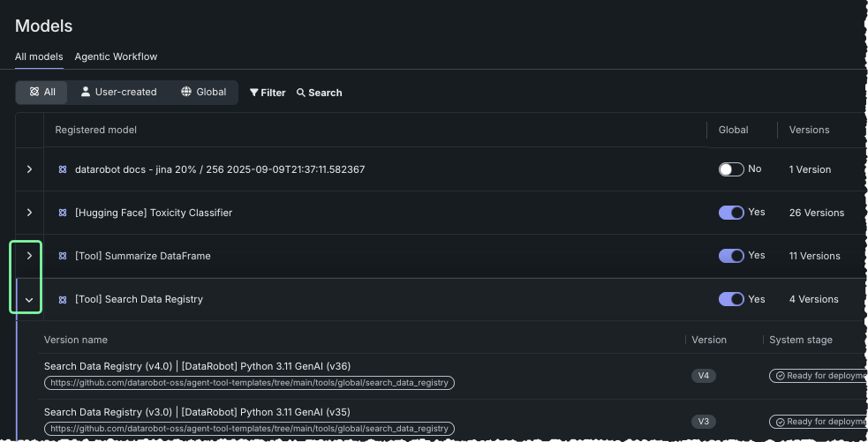Open the v4.0 search_data_registry GitHub link
This screenshot has width=868, height=442.
250,383
